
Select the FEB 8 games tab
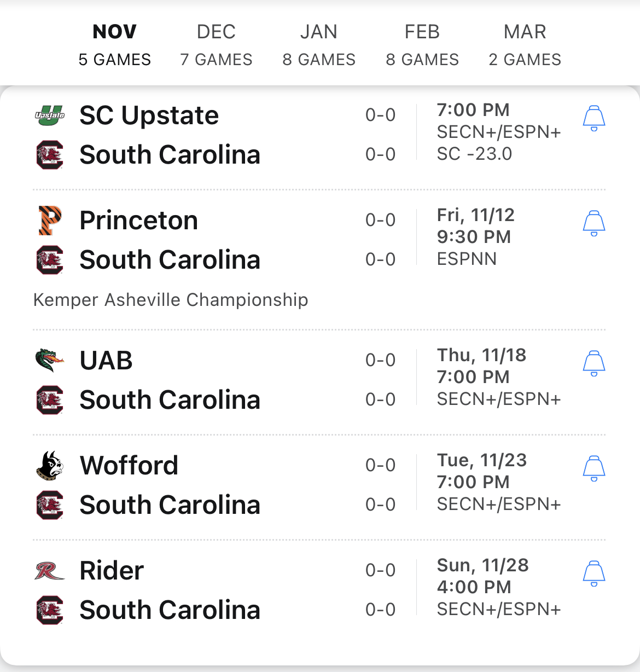[422, 45]
